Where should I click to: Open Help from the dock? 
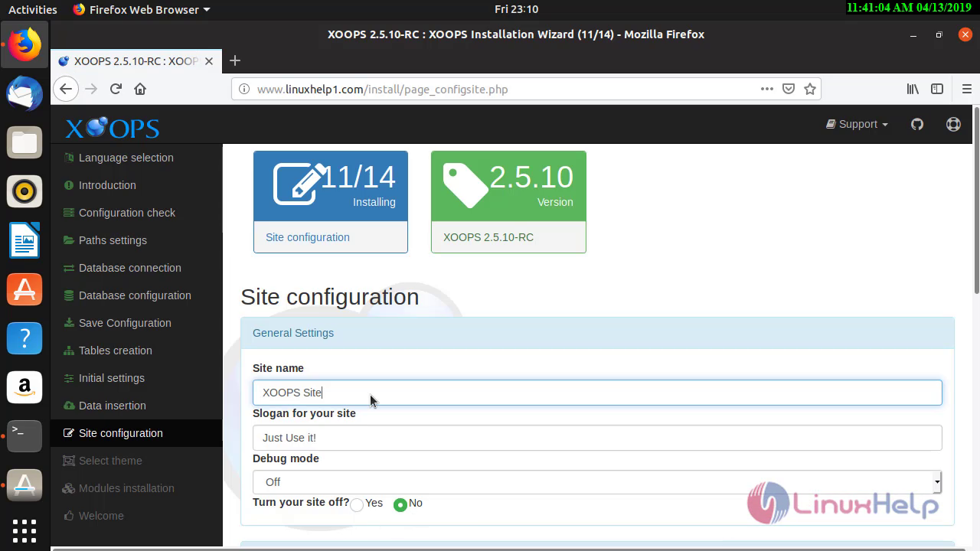point(24,338)
